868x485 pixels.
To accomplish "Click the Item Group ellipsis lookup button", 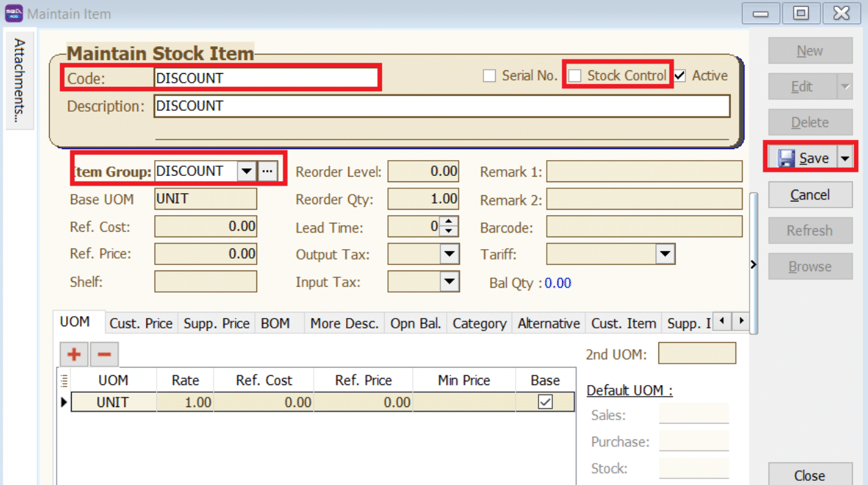I will pyautogui.click(x=267, y=171).
